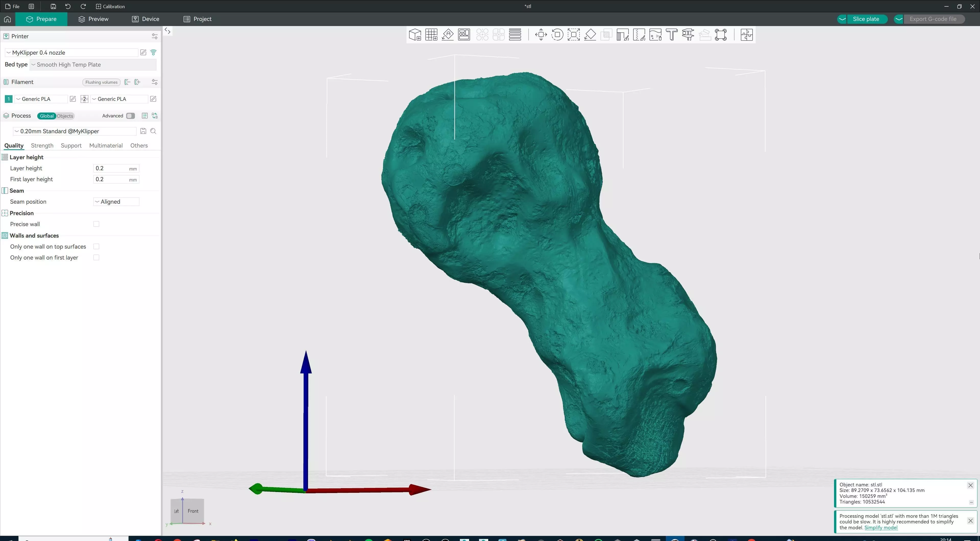Image resolution: width=980 pixels, height=541 pixels.
Task: Search in process settings
Action: (153, 131)
